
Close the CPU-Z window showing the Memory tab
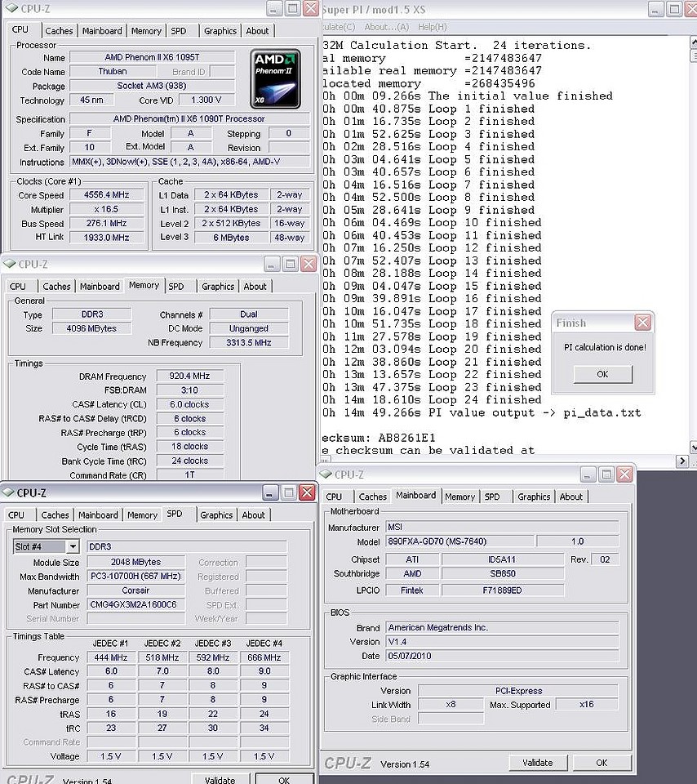(309, 265)
